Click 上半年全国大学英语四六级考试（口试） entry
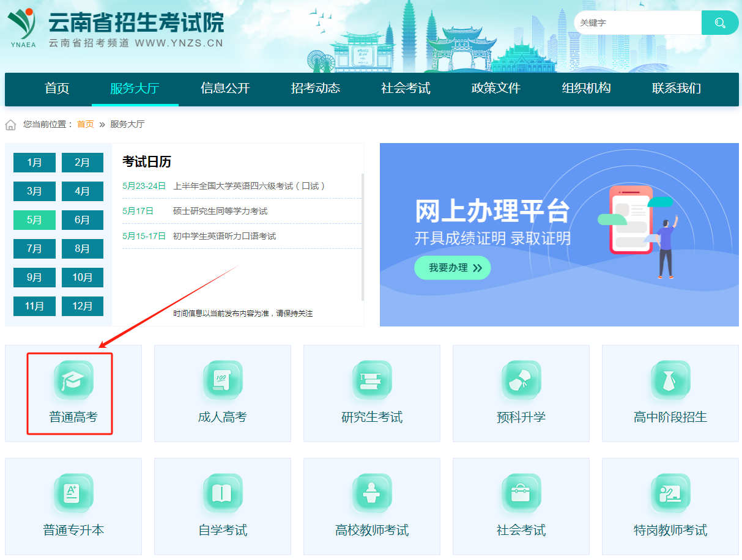Image resolution: width=742 pixels, height=560 pixels. pyautogui.click(x=250, y=186)
